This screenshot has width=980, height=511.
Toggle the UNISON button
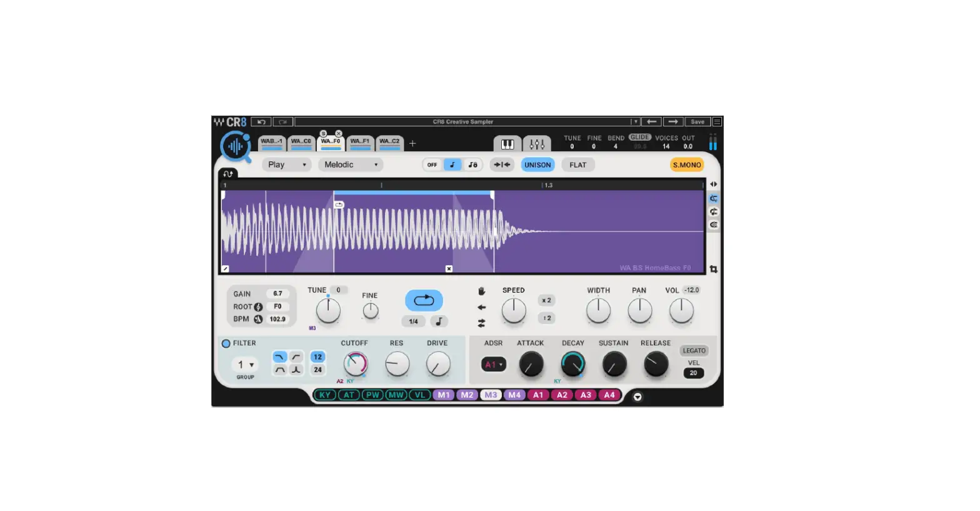537,165
